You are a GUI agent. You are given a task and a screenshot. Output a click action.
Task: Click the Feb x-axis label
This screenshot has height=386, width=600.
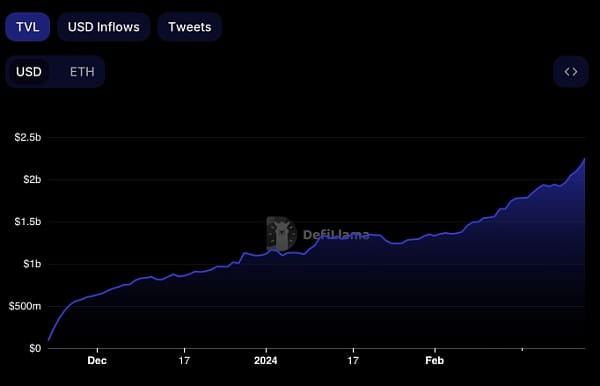[435, 360]
